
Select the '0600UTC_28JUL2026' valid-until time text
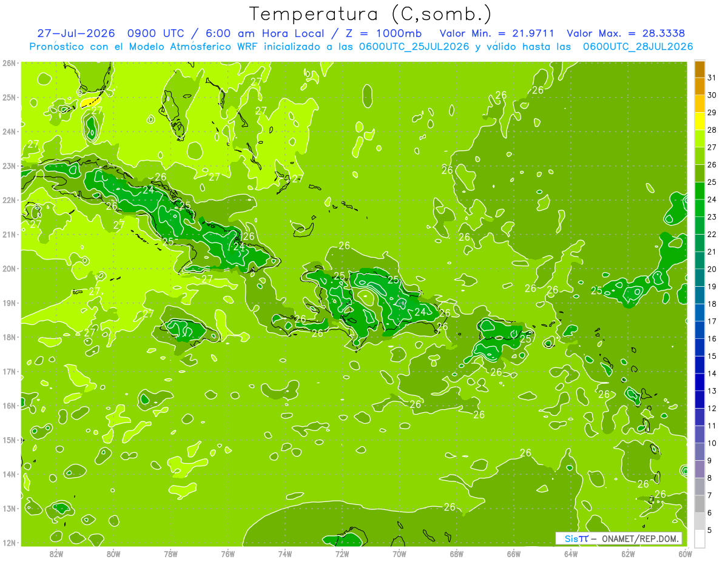(638, 47)
